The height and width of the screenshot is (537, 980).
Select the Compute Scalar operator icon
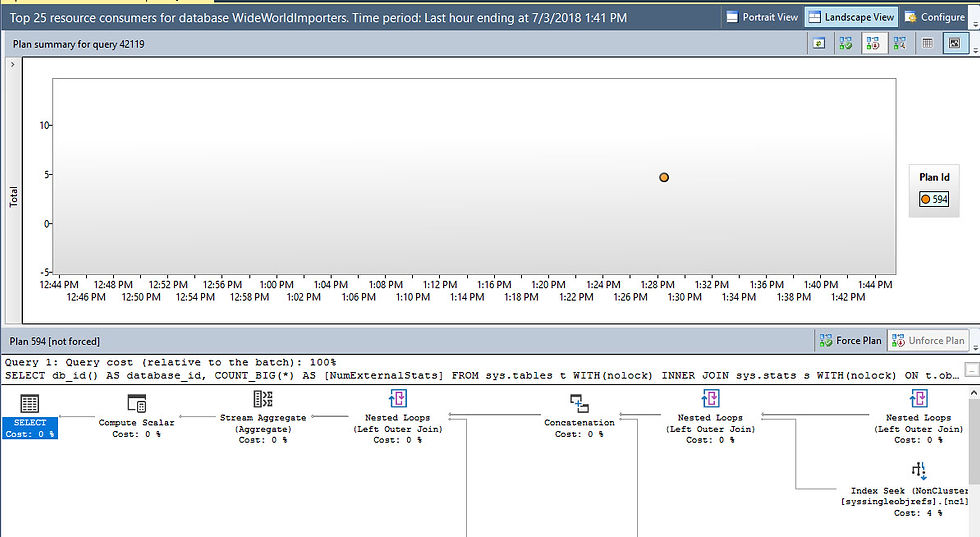[x=136, y=403]
